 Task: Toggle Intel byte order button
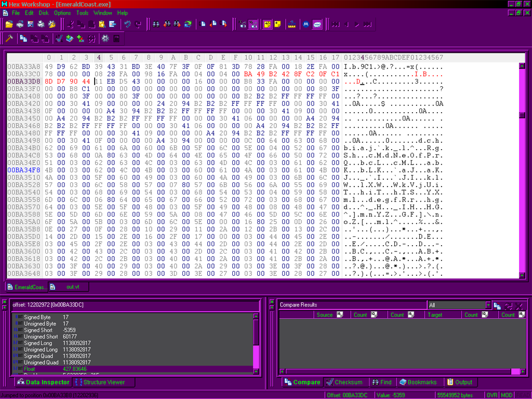[317, 24]
